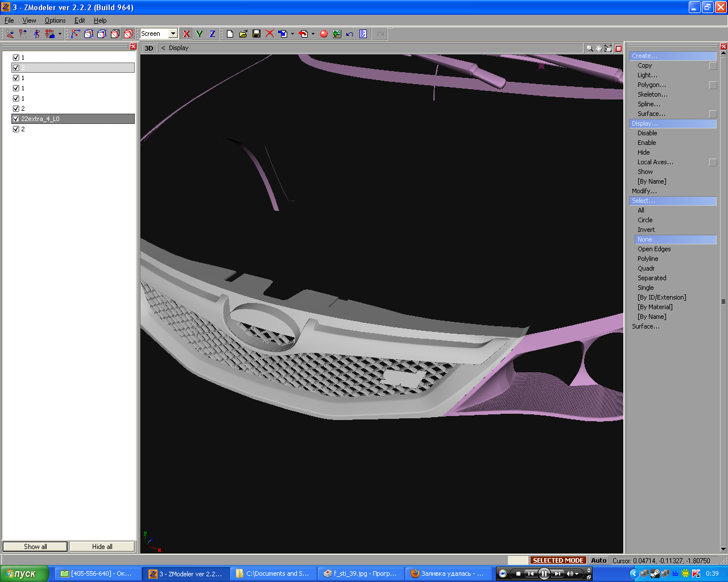Toggle the Z axis constraint

tap(212, 34)
